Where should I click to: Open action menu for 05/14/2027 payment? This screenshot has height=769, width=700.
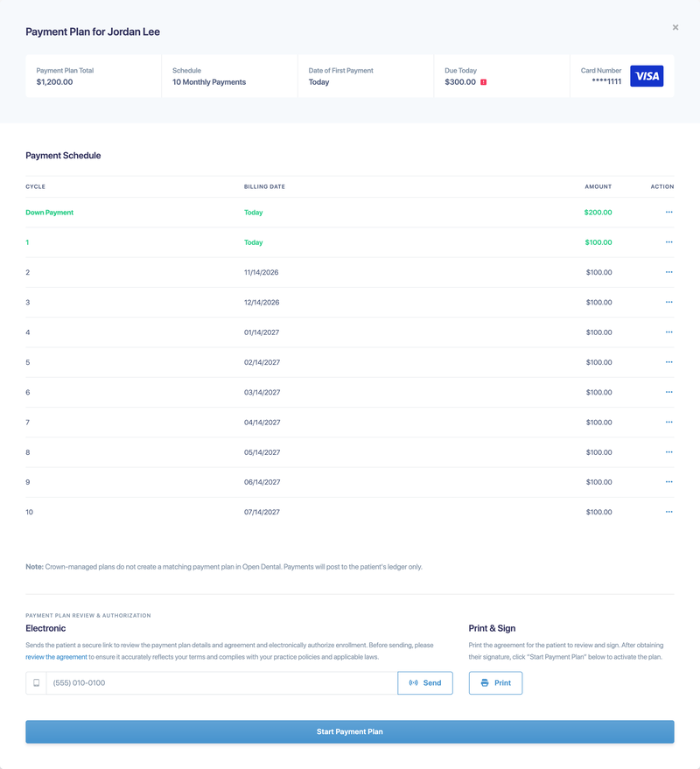coord(668,451)
